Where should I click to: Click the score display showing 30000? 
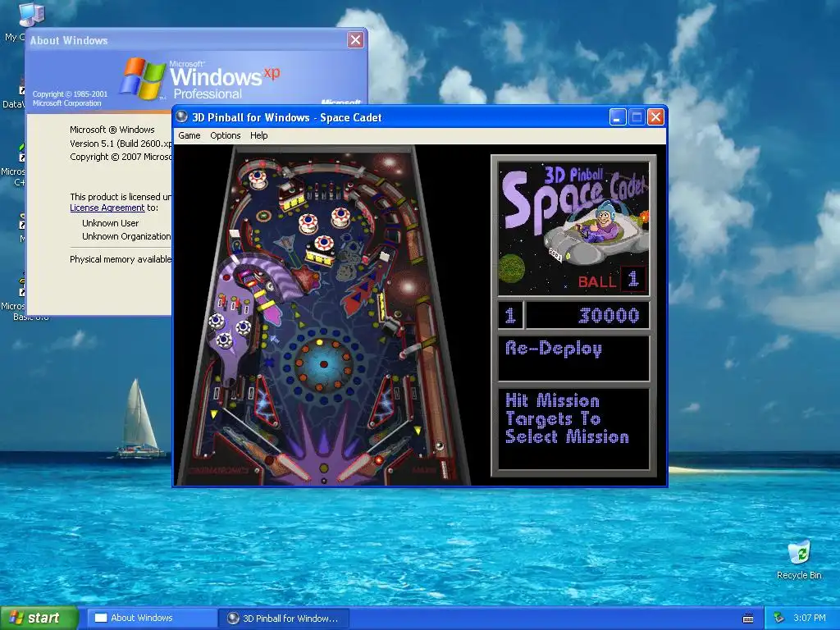click(588, 316)
